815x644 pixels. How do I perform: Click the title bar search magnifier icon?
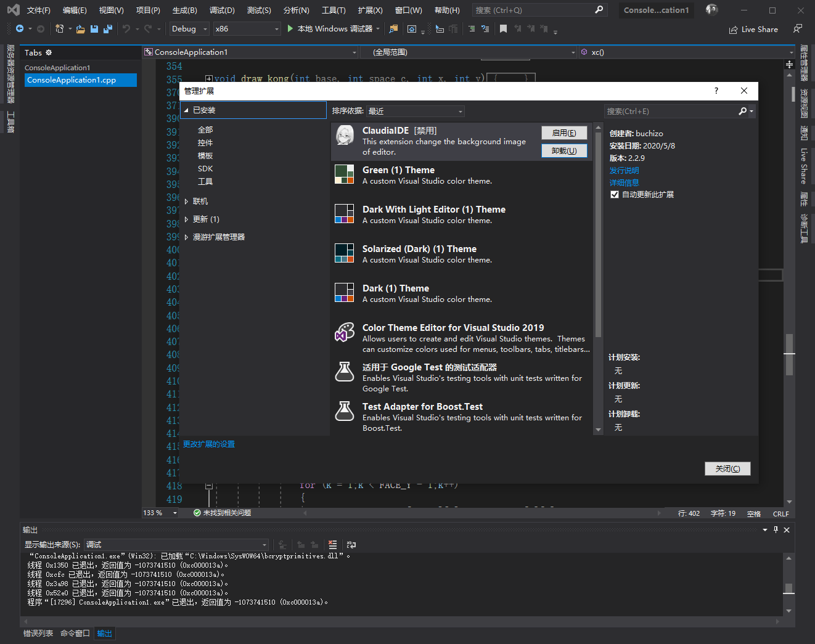pos(599,10)
